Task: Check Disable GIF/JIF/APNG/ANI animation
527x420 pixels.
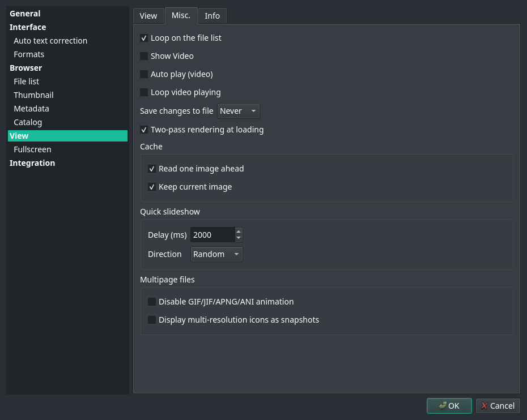Action: 152,302
